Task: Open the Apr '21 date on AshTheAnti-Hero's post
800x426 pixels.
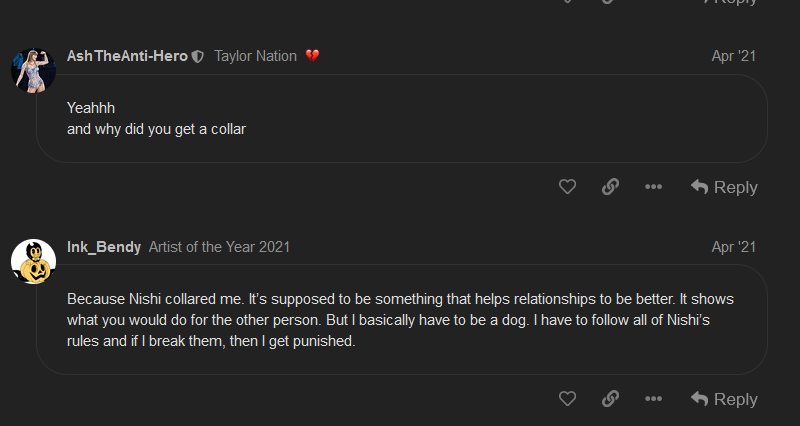Action: (733, 56)
